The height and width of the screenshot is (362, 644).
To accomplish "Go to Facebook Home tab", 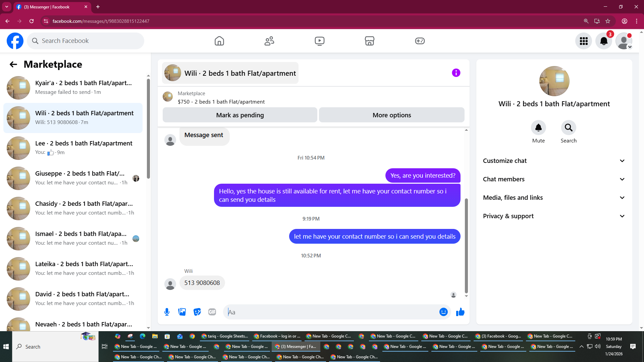I will tap(219, 41).
